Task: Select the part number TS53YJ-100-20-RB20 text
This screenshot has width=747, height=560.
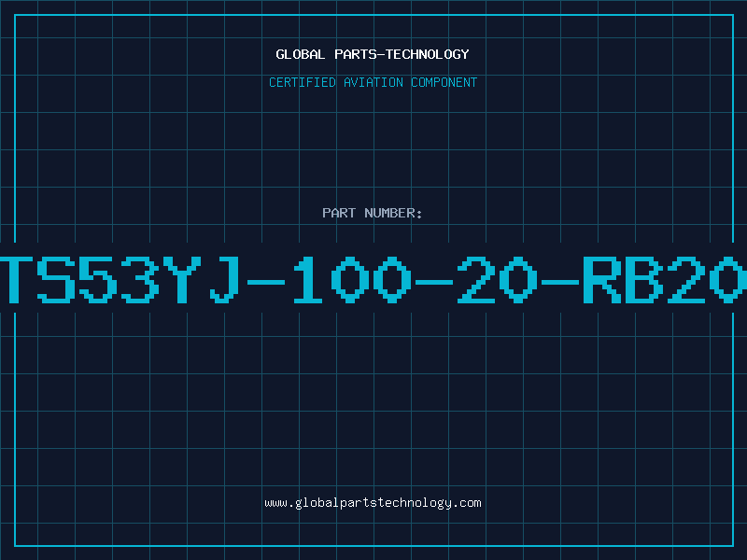Action: [x=373, y=279]
